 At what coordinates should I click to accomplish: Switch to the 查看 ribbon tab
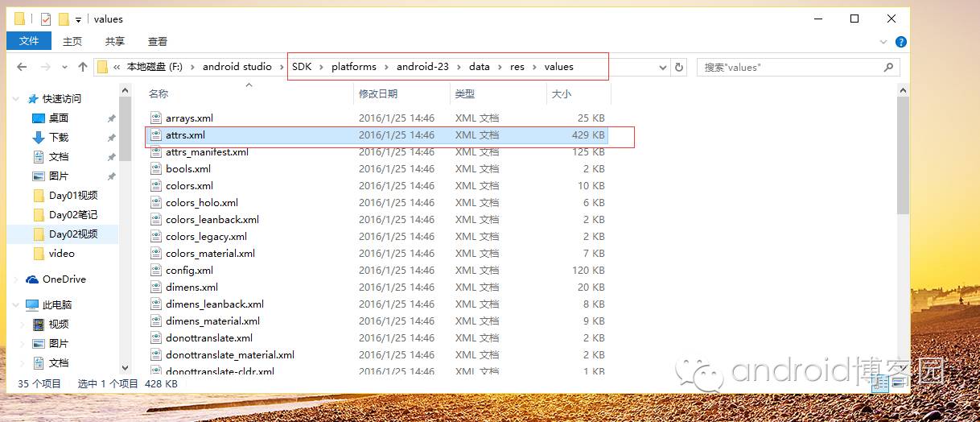pyautogui.click(x=158, y=41)
